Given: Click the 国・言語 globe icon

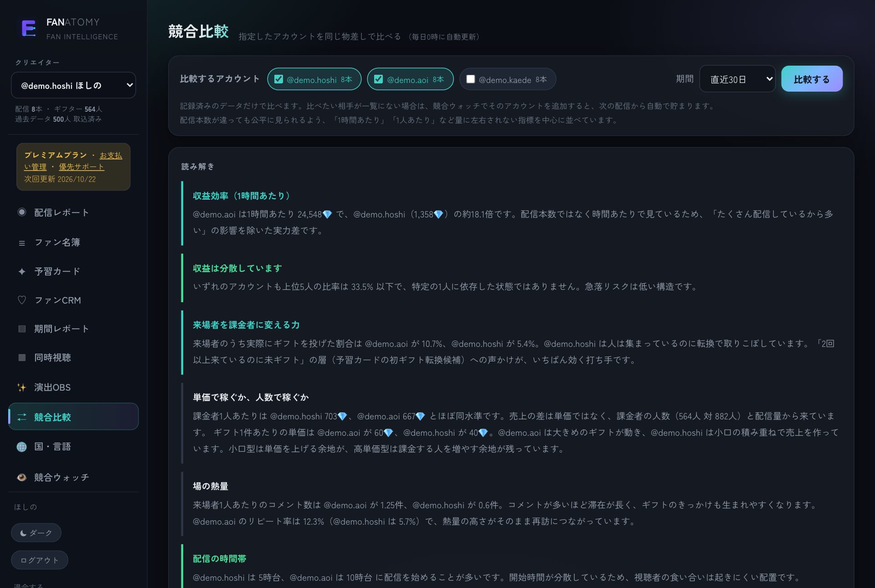Looking at the screenshot, I should (21, 447).
